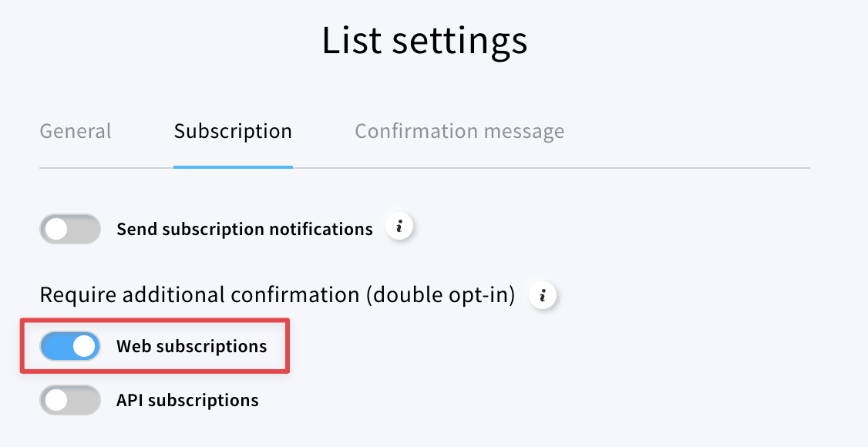Click Send subscription notifications label text
Image resolution: width=868 pixels, height=447 pixels.
tap(244, 229)
